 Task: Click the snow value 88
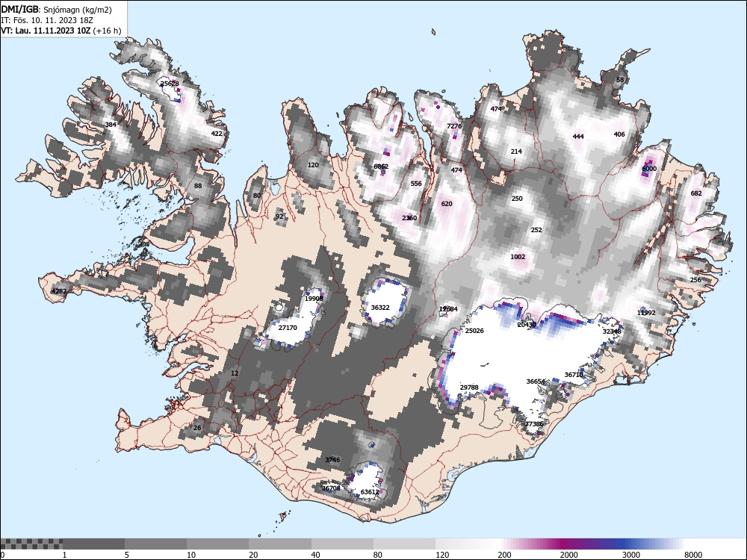pyautogui.click(x=198, y=186)
